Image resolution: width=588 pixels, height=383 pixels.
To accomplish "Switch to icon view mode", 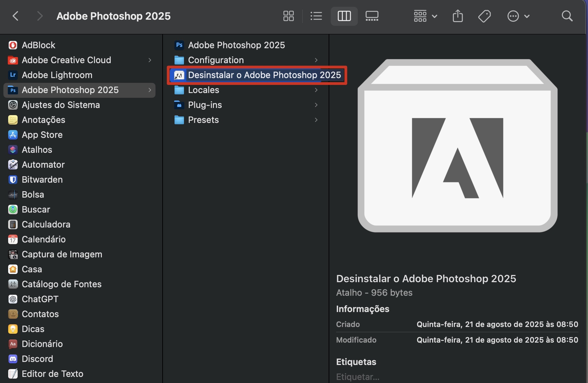I will [x=288, y=16].
